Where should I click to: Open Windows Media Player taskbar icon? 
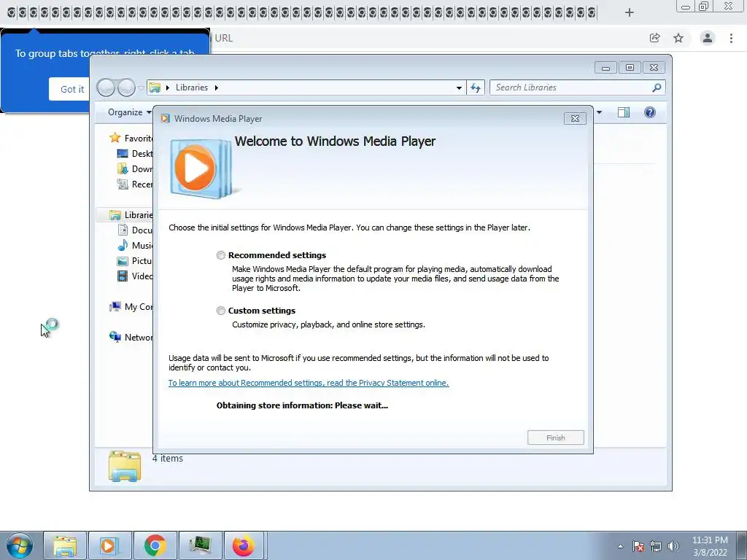coord(110,545)
